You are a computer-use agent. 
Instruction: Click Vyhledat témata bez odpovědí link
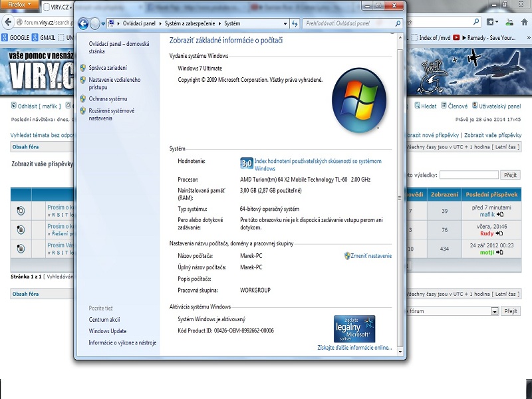43,135
